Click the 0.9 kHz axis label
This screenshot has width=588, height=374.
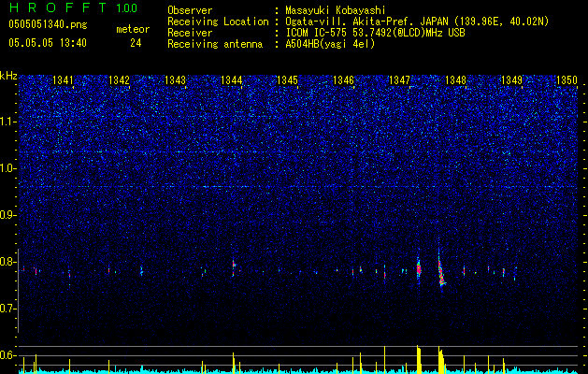(x=8, y=215)
